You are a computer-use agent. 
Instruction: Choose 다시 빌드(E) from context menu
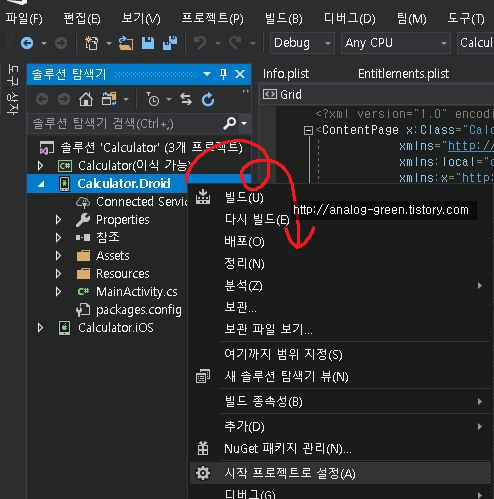(340, 219)
